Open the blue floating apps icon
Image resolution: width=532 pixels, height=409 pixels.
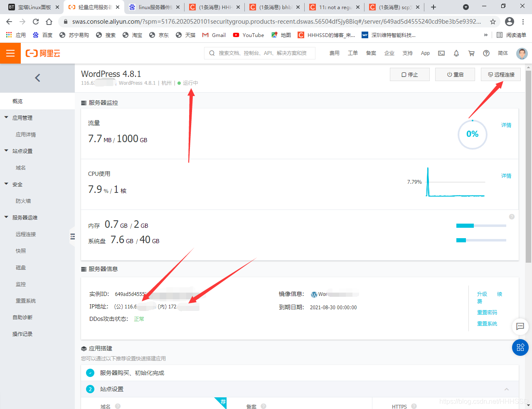520,347
